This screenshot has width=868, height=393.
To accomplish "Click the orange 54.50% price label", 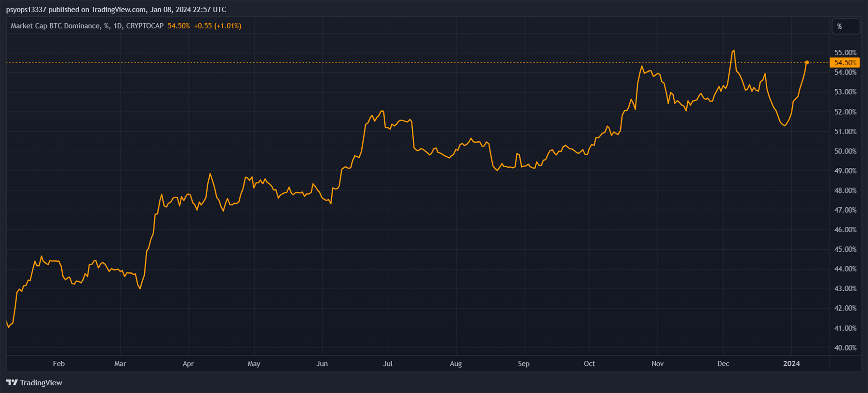I will pyautogui.click(x=845, y=63).
